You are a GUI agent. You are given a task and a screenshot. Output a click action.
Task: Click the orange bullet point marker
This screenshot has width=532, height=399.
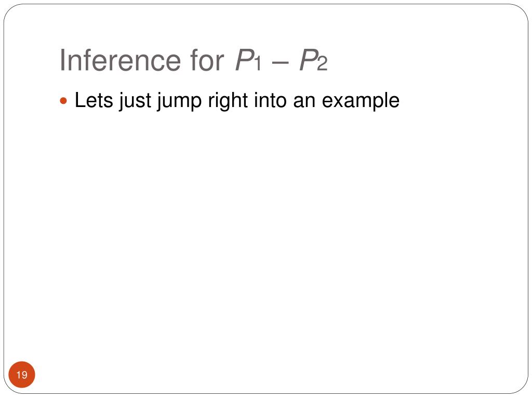(63, 101)
